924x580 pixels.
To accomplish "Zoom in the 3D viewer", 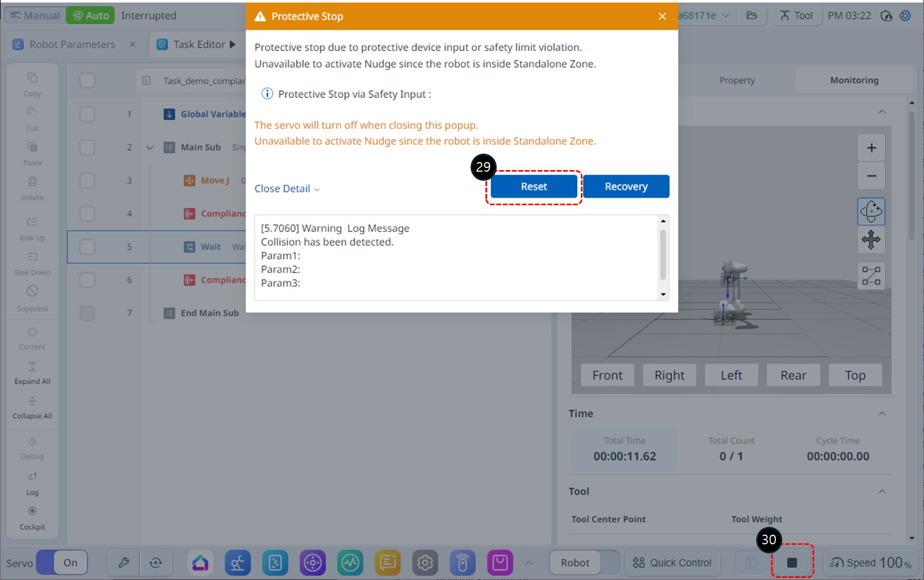I will (871, 148).
